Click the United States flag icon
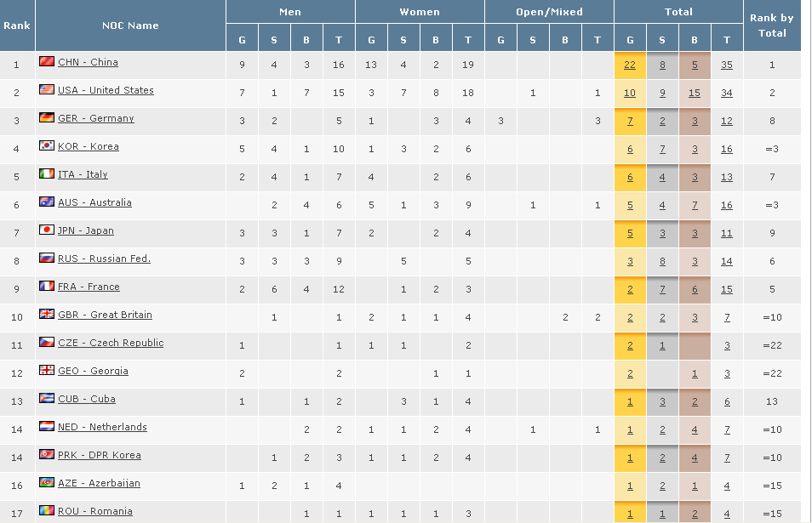 coord(48,90)
